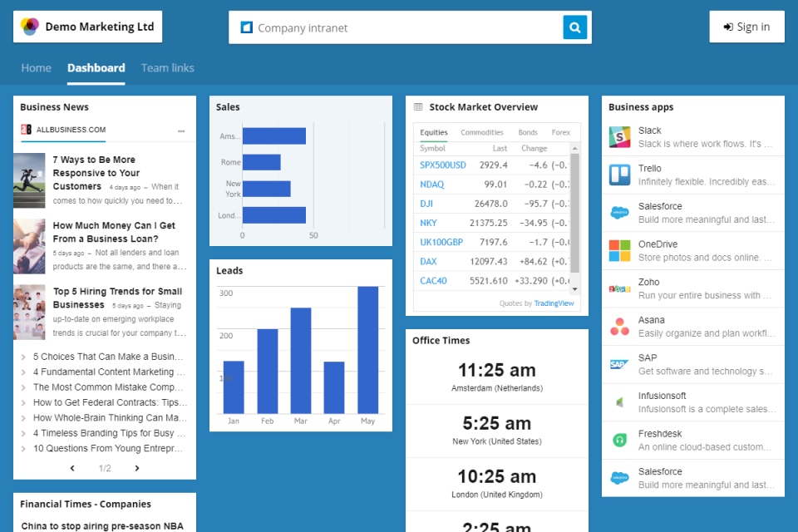Click the stock table scrollbar thumb
798x532 pixels.
coord(574,213)
